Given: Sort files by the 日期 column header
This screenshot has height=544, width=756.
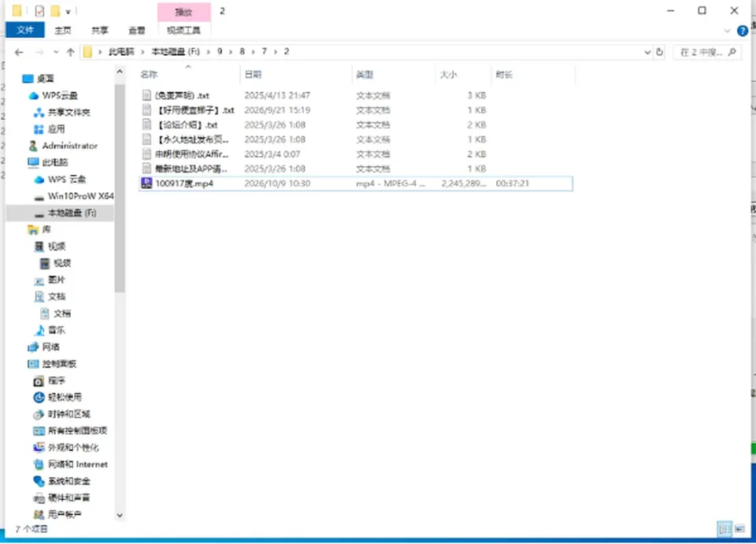Looking at the screenshot, I should 253,74.
